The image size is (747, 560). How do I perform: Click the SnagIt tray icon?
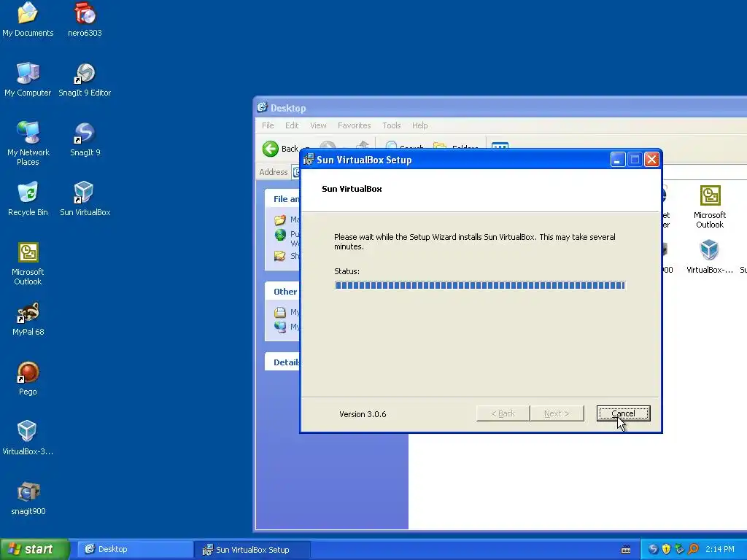click(653, 549)
